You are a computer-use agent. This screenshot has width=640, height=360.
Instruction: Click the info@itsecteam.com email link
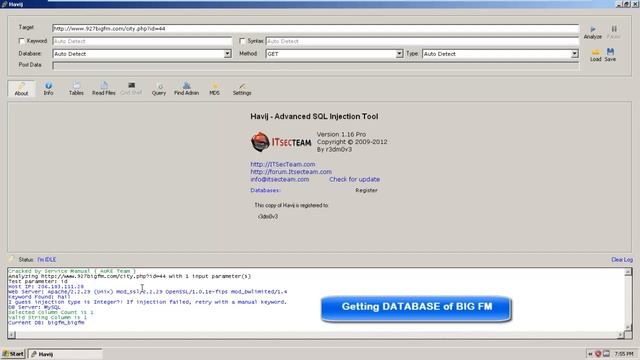pos(280,179)
